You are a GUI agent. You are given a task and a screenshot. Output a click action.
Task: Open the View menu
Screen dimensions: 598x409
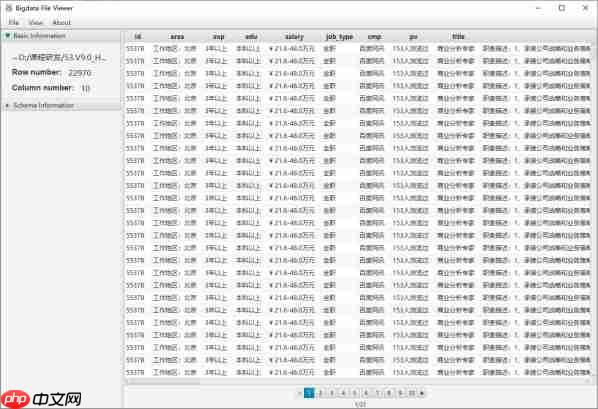(x=35, y=23)
